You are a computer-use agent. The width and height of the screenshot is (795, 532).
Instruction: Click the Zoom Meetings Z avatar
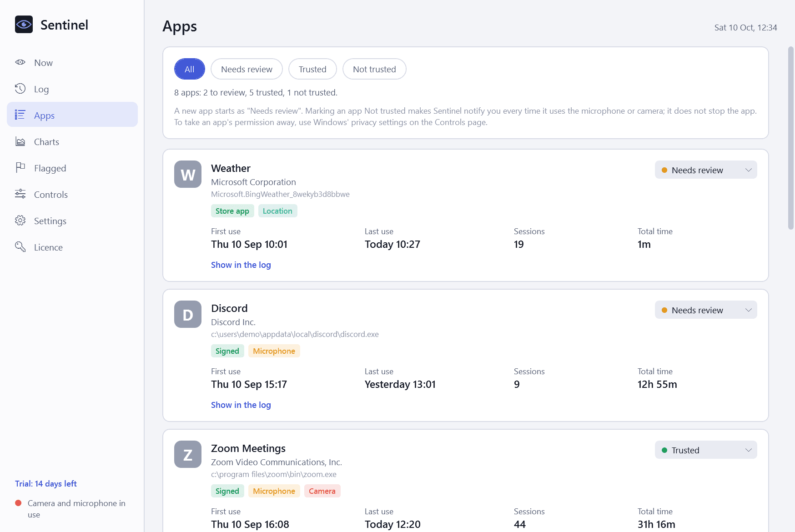click(188, 454)
